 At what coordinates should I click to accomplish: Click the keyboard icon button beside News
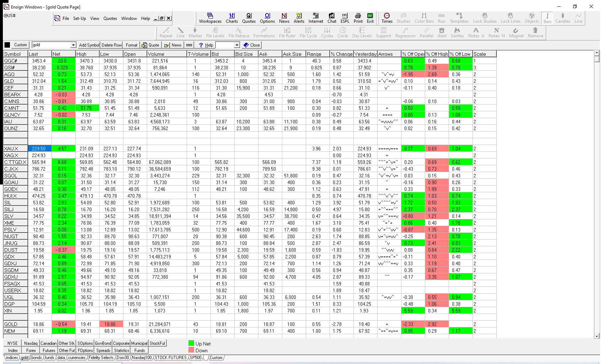point(189,45)
